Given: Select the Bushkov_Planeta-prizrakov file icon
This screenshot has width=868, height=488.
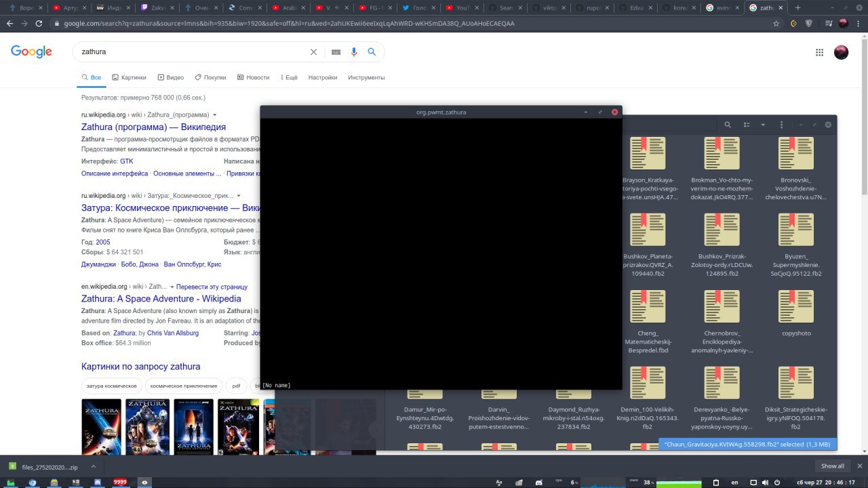Looking at the screenshot, I should 648,230.
